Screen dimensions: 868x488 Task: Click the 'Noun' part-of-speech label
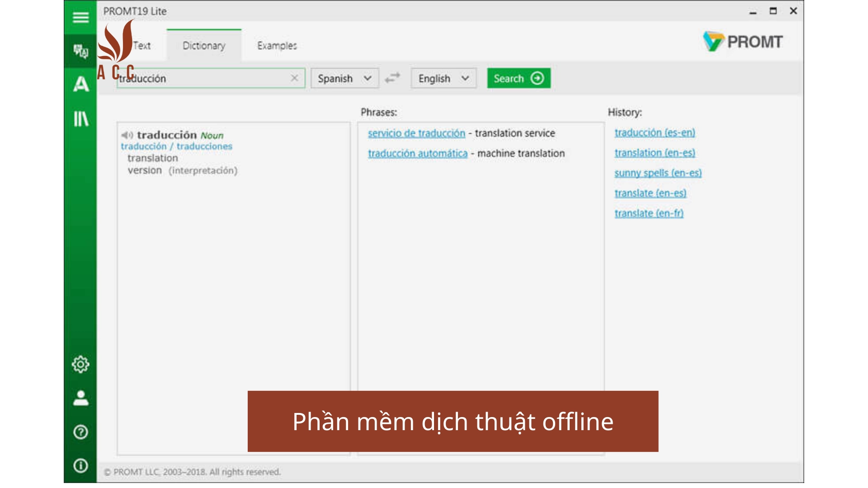click(212, 136)
